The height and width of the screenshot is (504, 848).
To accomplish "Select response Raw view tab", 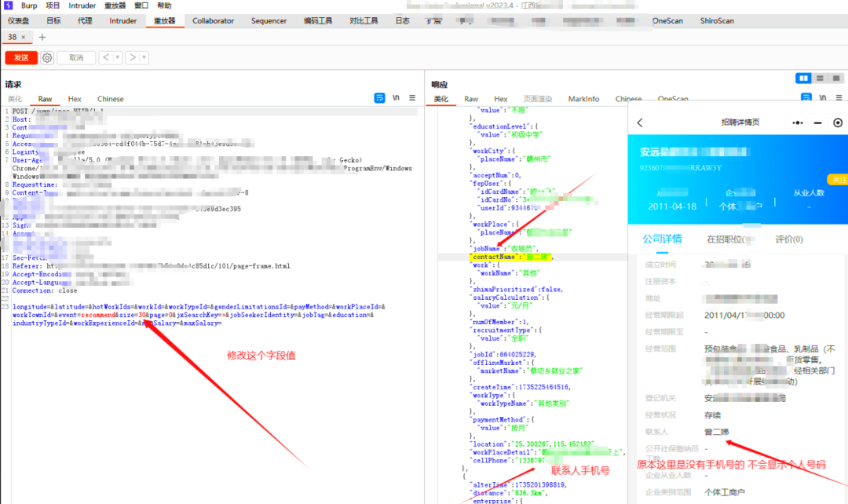I will coord(471,99).
